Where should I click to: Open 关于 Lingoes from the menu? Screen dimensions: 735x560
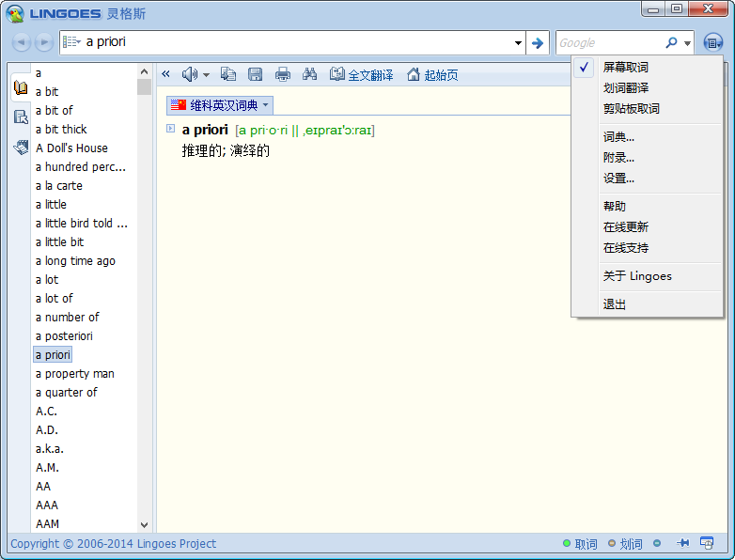(x=647, y=276)
